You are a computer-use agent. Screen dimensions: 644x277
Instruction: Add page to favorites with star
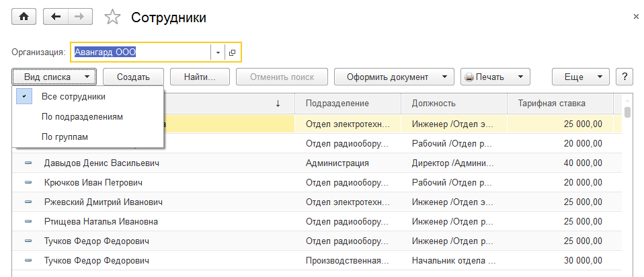113,18
